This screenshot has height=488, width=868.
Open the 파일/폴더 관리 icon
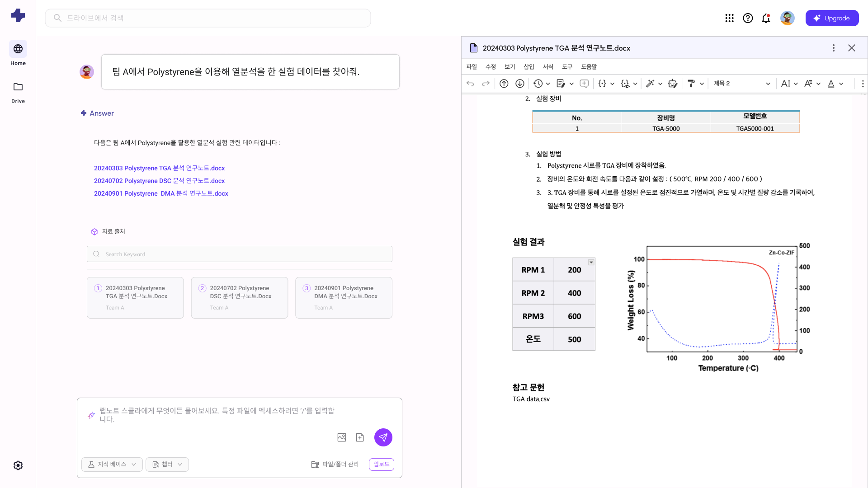(x=315, y=464)
